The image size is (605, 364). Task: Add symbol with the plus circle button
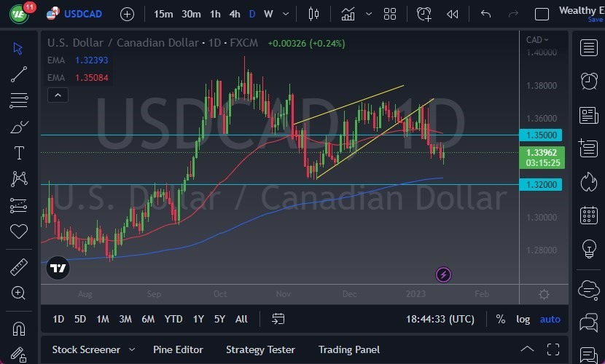click(x=127, y=15)
